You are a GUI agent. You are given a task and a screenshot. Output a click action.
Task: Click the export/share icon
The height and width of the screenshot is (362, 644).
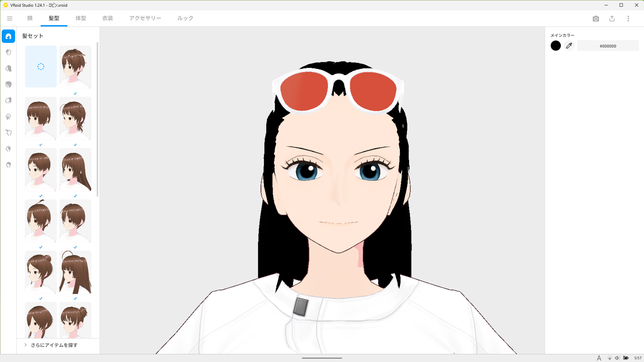click(612, 19)
